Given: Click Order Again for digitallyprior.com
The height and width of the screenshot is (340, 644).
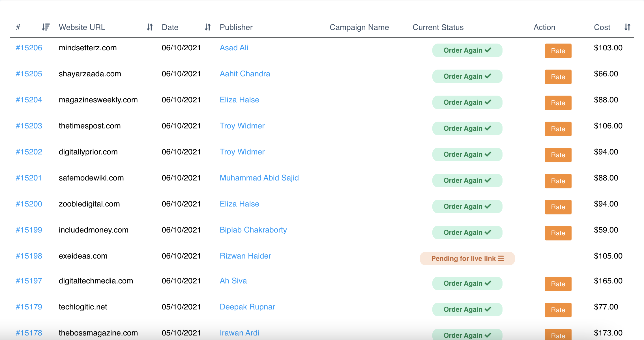Looking at the screenshot, I should click(x=467, y=154).
